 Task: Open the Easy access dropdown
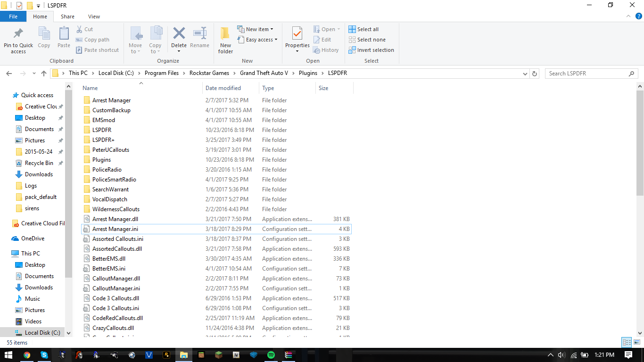(x=257, y=40)
